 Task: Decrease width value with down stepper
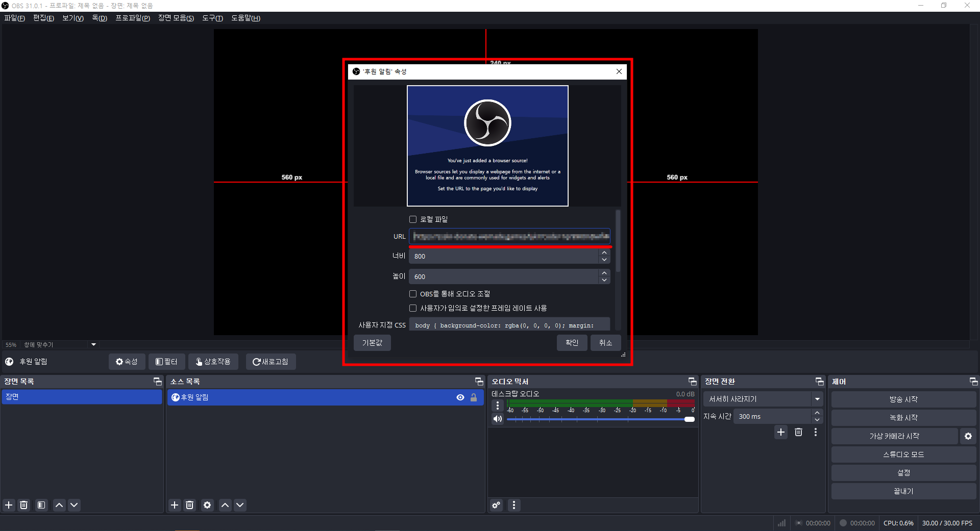(x=604, y=260)
